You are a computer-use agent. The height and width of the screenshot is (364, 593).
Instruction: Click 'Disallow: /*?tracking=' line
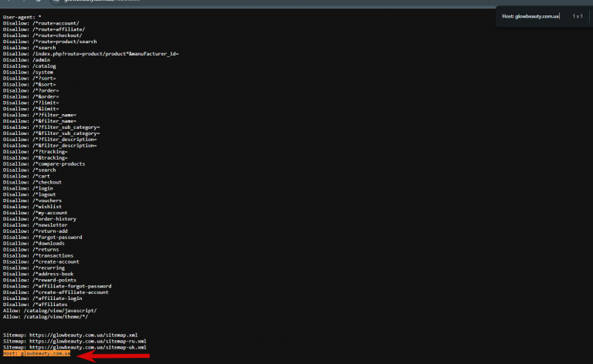[x=36, y=151]
